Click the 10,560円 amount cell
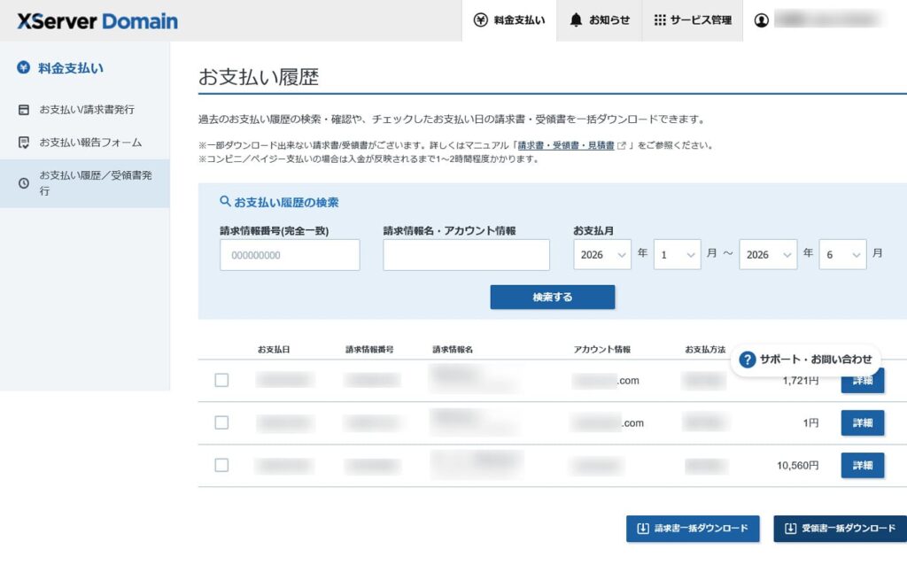Viewport: 907px width, 588px height. (798, 466)
